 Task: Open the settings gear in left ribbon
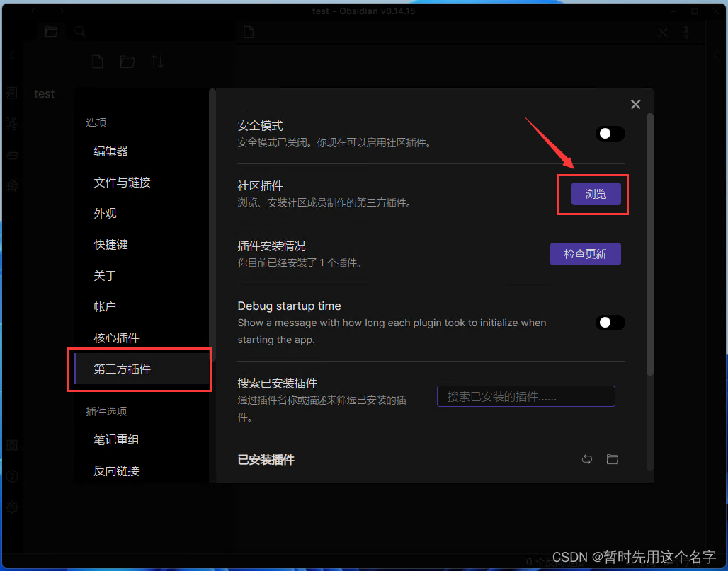[x=12, y=507]
